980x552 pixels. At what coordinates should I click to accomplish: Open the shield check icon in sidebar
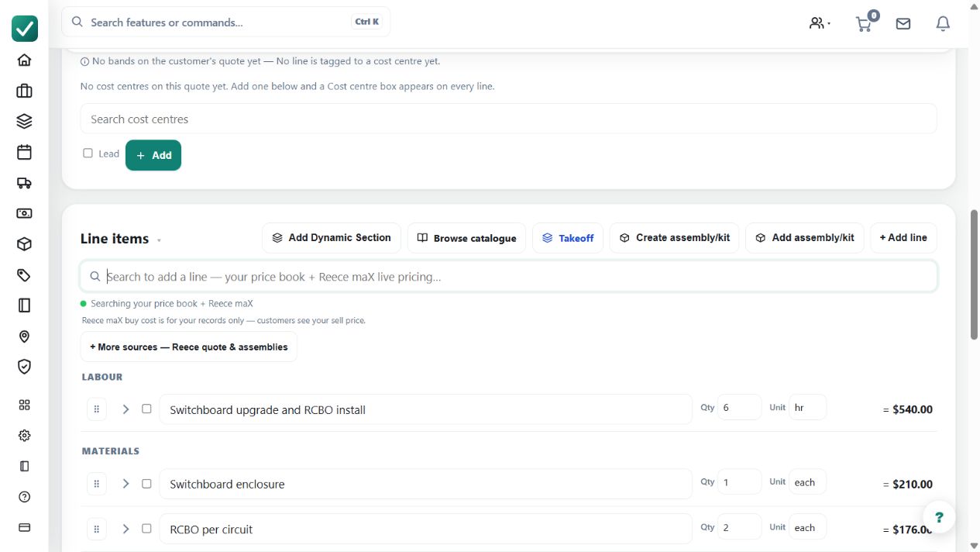24,367
